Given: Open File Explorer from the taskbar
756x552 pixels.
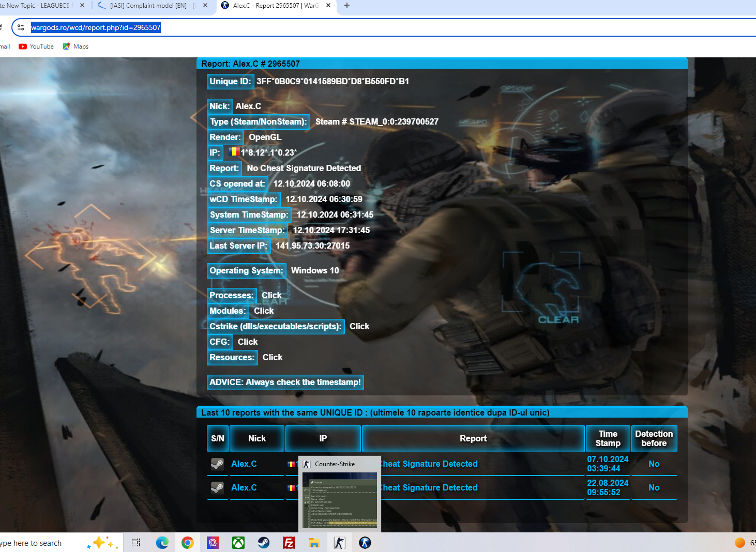Looking at the screenshot, I should click(314, 543).
